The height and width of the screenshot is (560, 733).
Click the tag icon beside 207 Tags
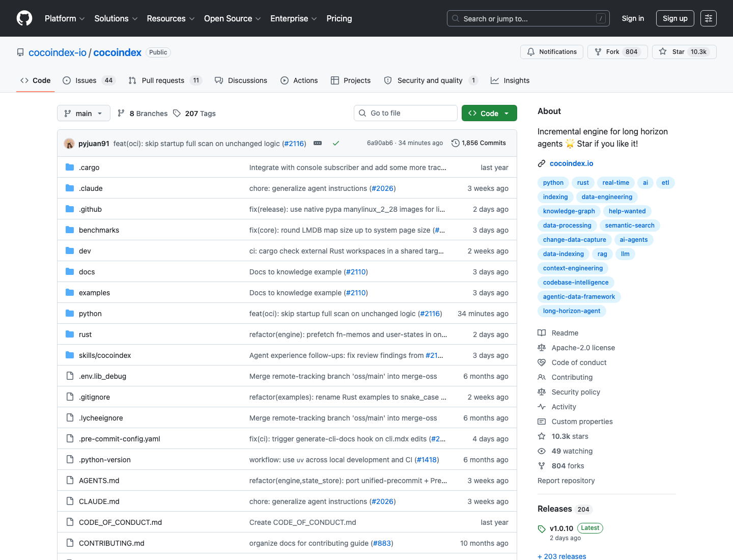(177, 114)
